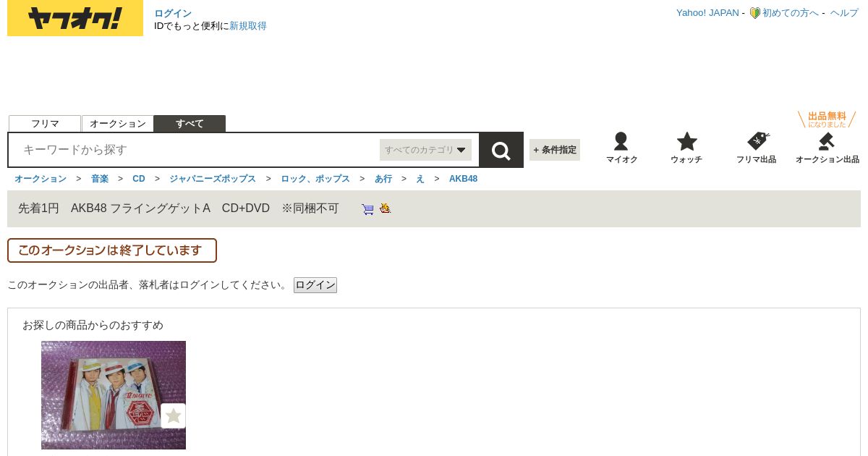The height and width of the screenshot is (456, 868).
Task: Go to ジャパニーズポップス breadcrumb
Action: (213, 179)
